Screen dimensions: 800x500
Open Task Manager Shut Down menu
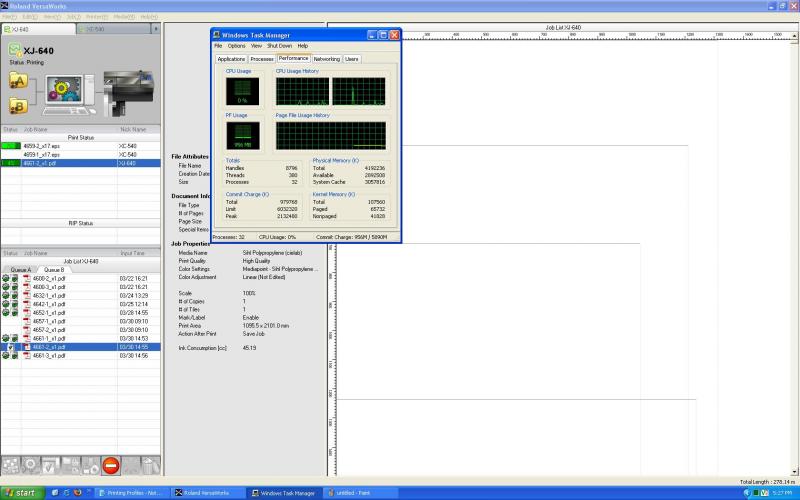[x=280, y=46]
